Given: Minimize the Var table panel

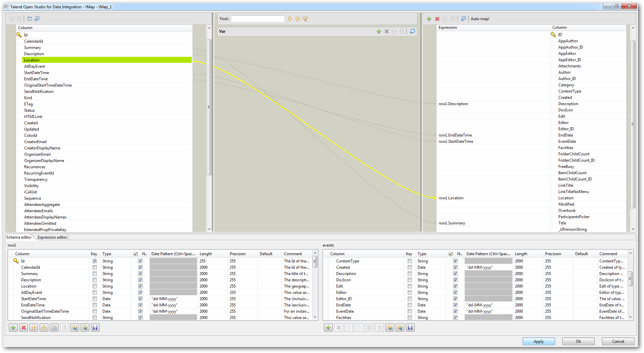Looking at the screenshot, I should coord(413,31).
